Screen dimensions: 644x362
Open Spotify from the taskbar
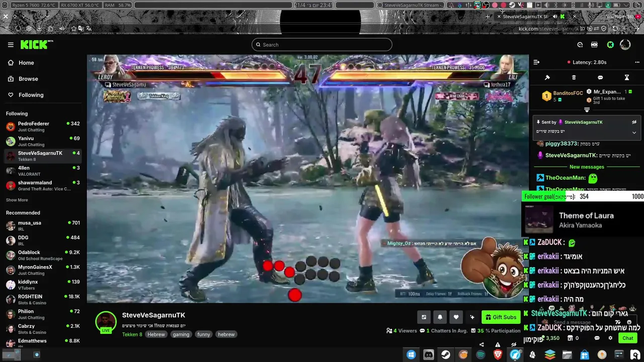(480, 354)
